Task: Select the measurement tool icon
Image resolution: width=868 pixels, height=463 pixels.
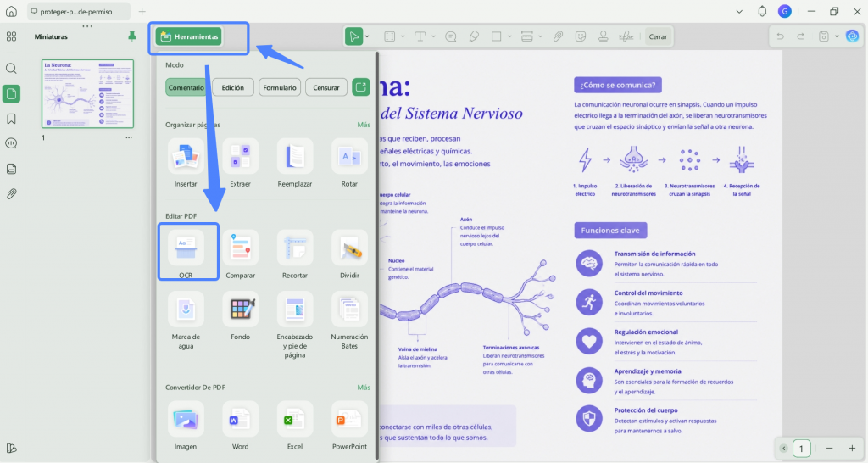Action: 527,36
